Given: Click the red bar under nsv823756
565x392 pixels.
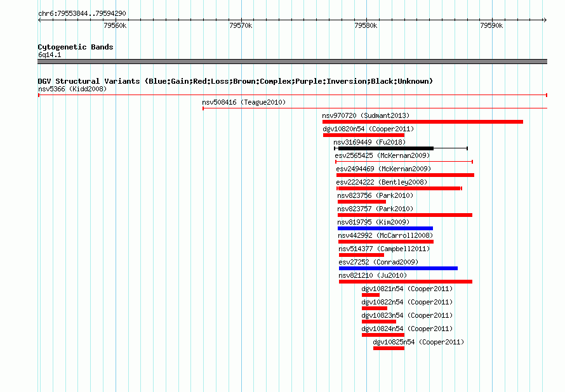Looking at the screenshot, I should click(362, 202).
